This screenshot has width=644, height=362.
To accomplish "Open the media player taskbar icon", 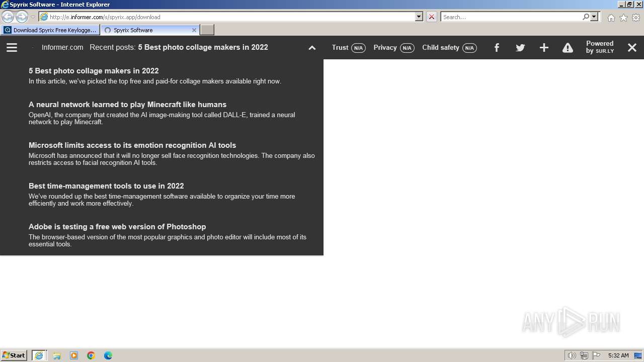I will [74, 355].
